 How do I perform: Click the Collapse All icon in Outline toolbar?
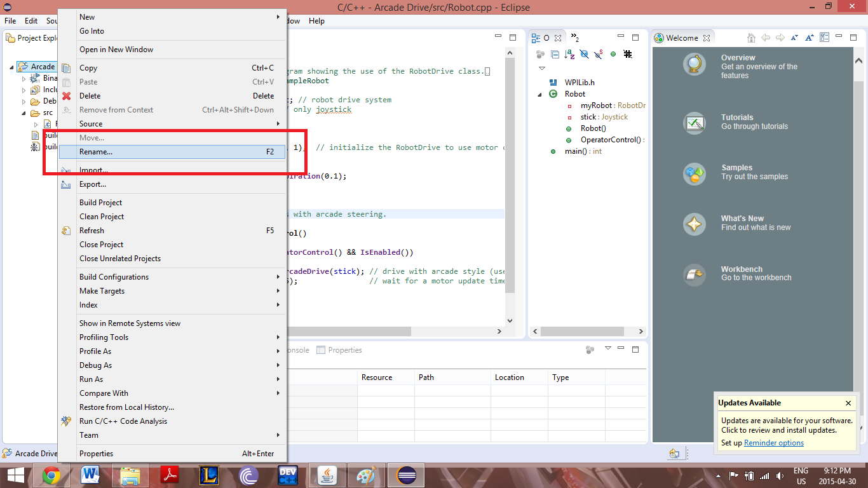coord(555,55)
